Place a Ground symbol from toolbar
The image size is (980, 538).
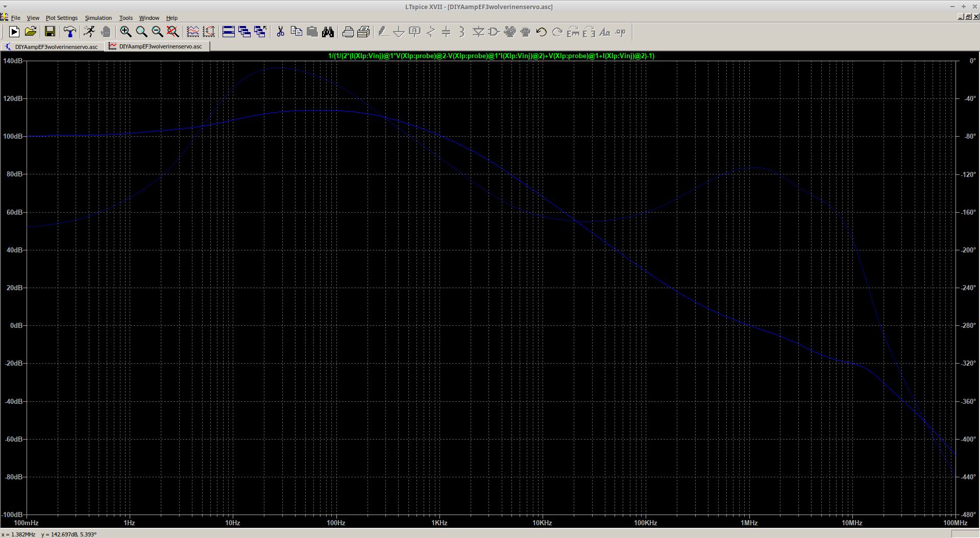click(399, 32)
